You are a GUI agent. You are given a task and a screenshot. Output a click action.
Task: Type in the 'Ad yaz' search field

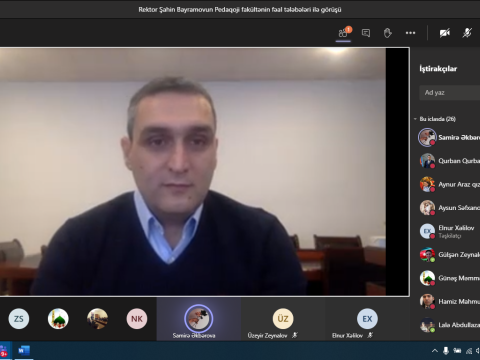click(450, 93)
